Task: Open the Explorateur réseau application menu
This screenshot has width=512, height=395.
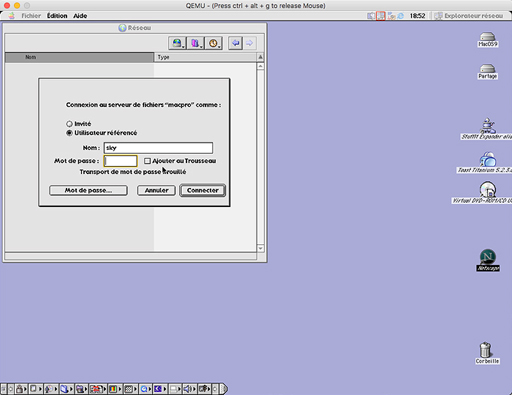Action: pyautogui.click(x=470, y=16)
